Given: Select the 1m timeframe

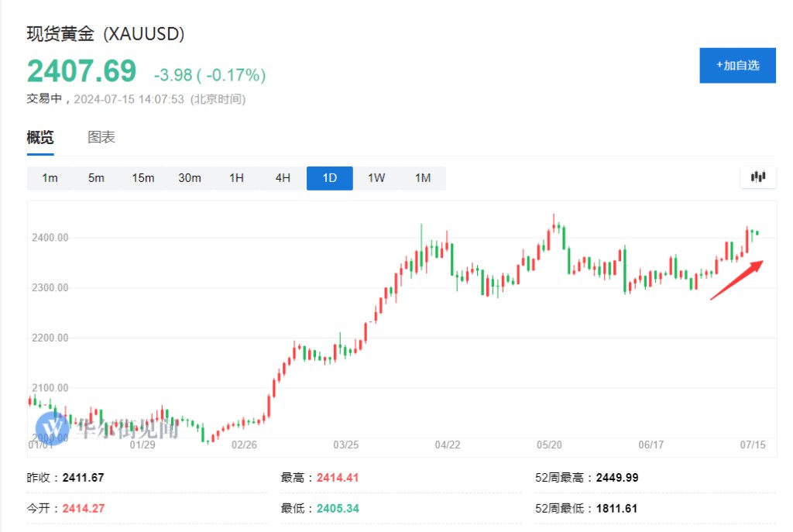Looking at the screenshot, I should pyautogui.click(x=50, y=178).
